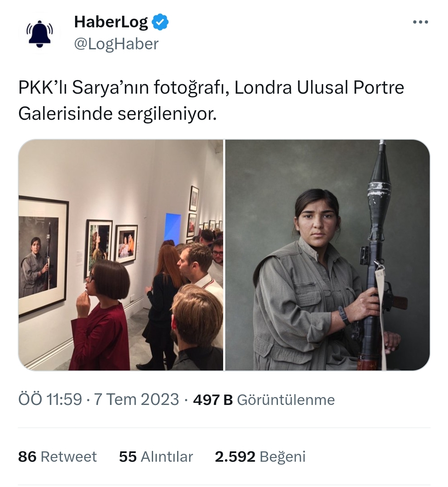Image resolution: width=448 pixels, height=487 pixels.
Task: Open the gallery exhibition photo on left
Action: point(121,255)
